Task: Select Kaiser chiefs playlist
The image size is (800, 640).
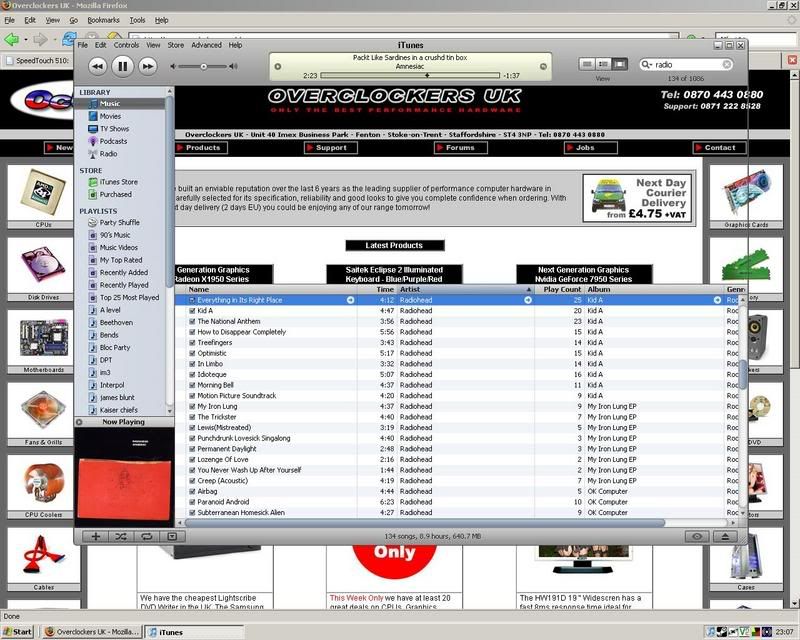Action: point(118,410)
